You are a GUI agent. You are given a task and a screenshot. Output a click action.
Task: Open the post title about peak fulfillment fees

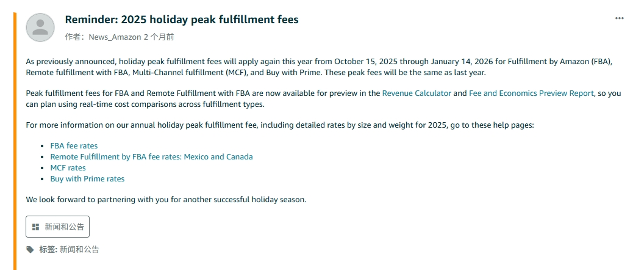(x=182, y=20)
